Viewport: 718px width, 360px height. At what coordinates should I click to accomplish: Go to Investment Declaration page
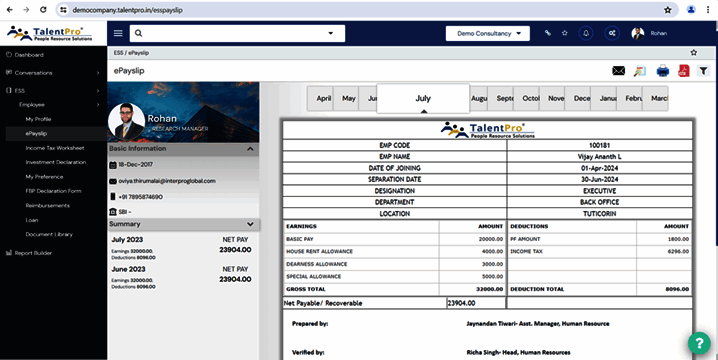pyautogui.click(x=56, y=162)
